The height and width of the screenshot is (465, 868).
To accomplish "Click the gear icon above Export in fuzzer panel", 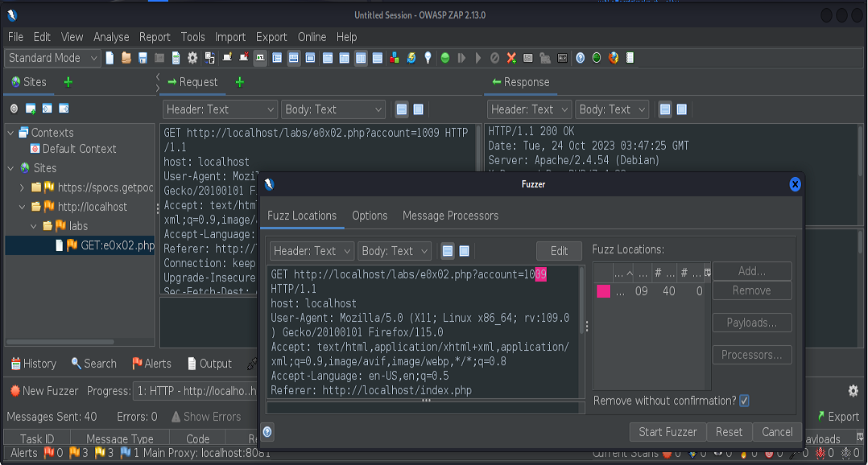I will tap(853, 391).
